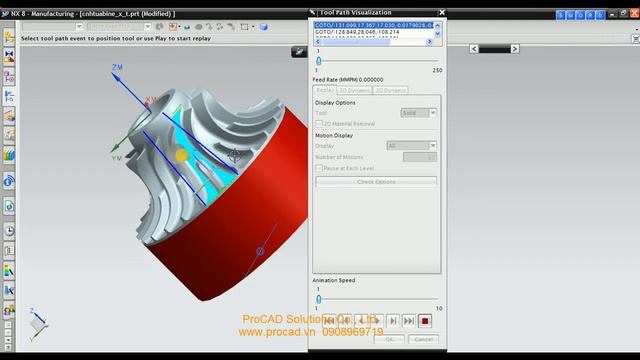
Task: Toggle the 2D Material Removal checkbox
Action: [x=319, y=123]
